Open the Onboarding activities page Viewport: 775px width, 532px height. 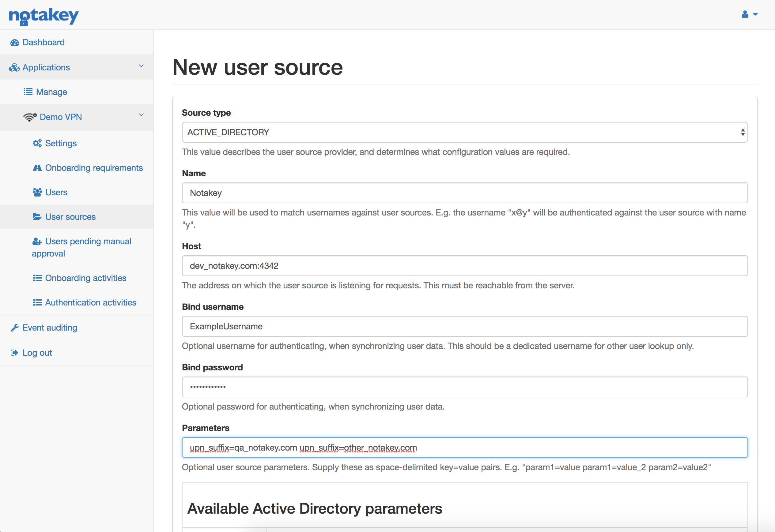coord(86,278)
